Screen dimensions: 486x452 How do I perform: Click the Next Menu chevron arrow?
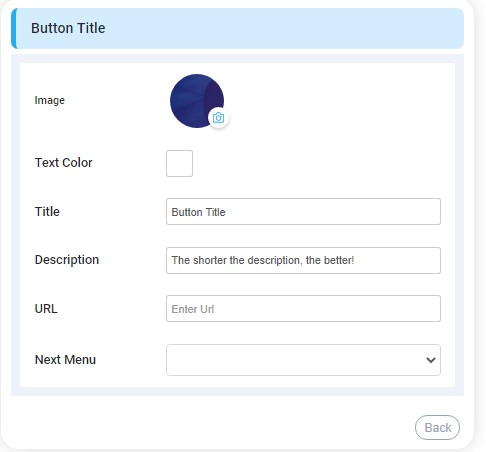click(431, 360)
